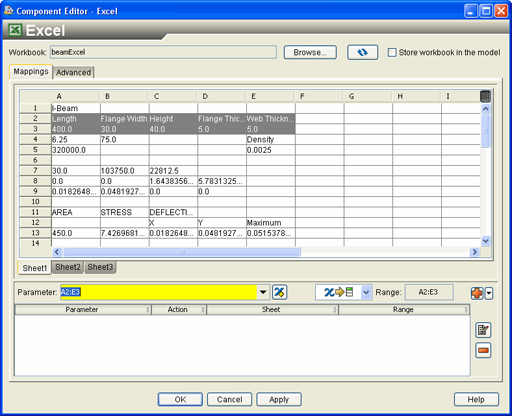
Task: Open the mapping direction dropdown
Action: [366, 292]
